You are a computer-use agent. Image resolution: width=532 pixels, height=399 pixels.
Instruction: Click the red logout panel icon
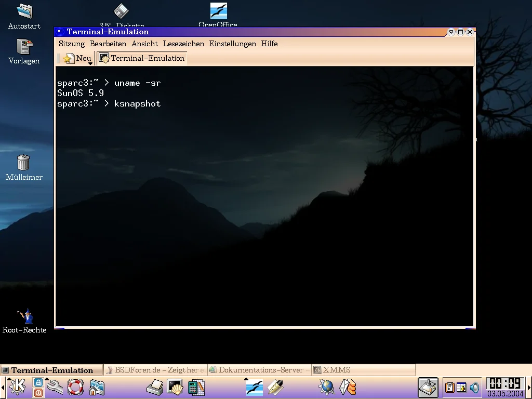(38, 393)
